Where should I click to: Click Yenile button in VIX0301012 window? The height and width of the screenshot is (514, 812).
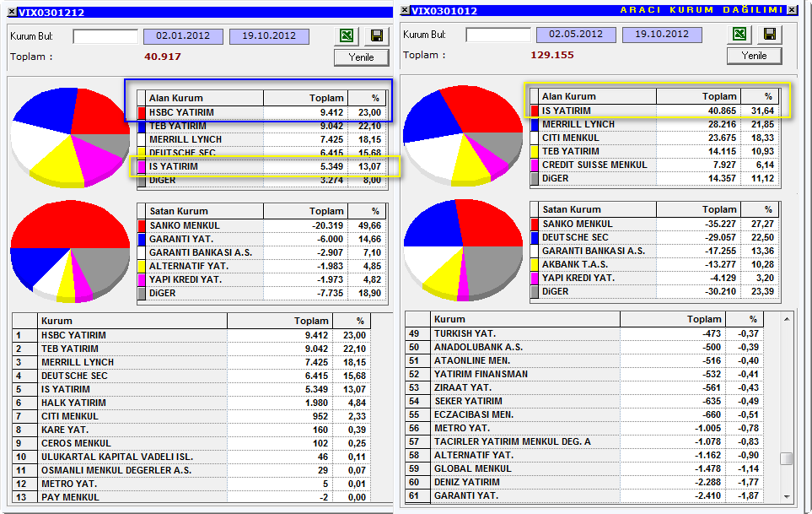754,56
